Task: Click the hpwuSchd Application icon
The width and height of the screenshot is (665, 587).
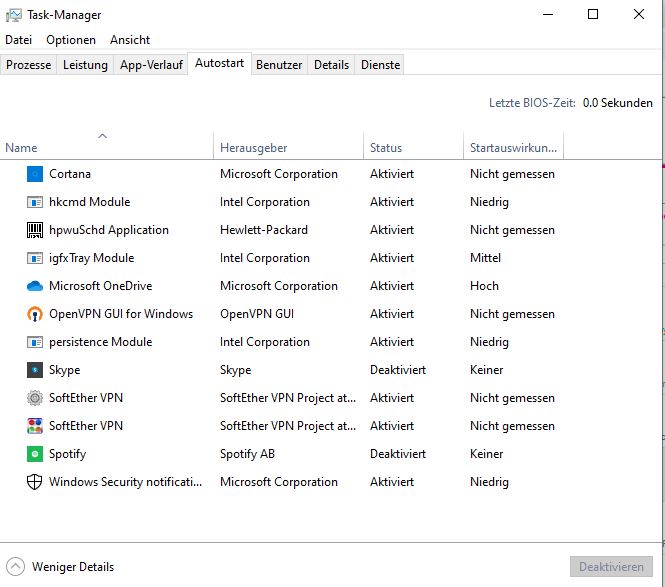Action: point(35,230)
